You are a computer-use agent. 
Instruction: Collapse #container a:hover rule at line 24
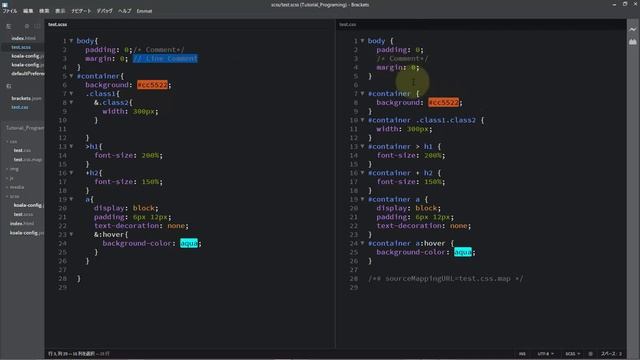(x=362, y=243)
